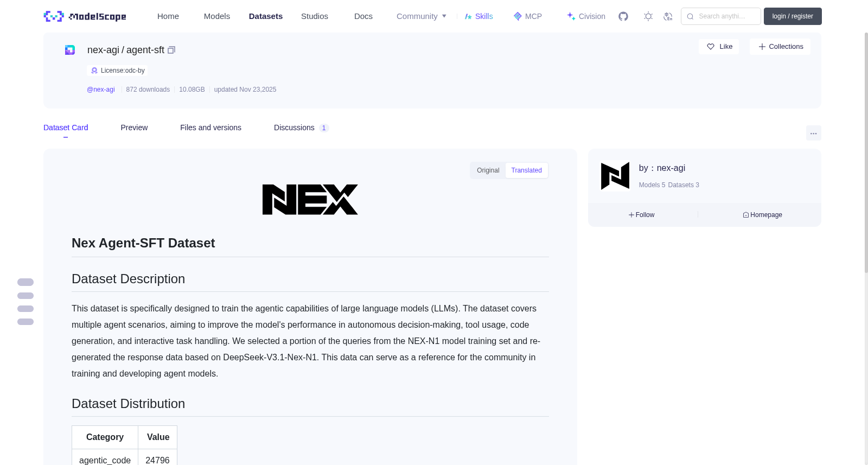Click the @nex-agi owner link

(x=101, y=90)
